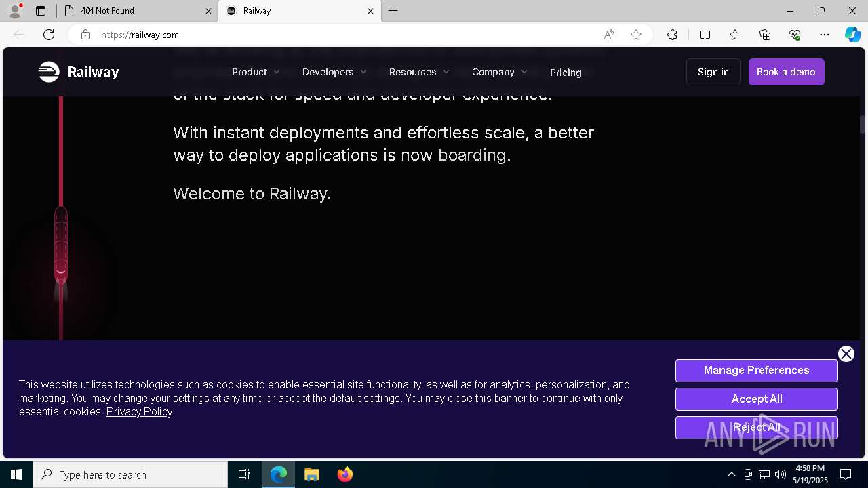This screenshot has height=488, width=868.
Task: Switch to the 404 Not Found tab
Action: 136,11
